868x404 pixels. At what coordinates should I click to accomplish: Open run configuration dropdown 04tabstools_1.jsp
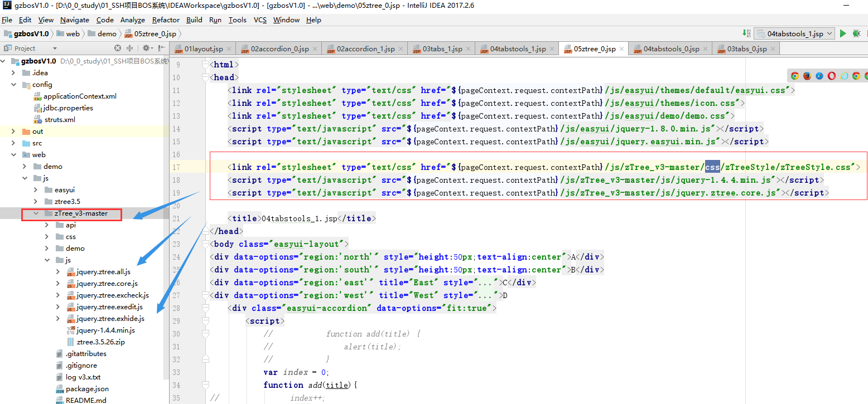pyautogui.click(x=794, y=33)
